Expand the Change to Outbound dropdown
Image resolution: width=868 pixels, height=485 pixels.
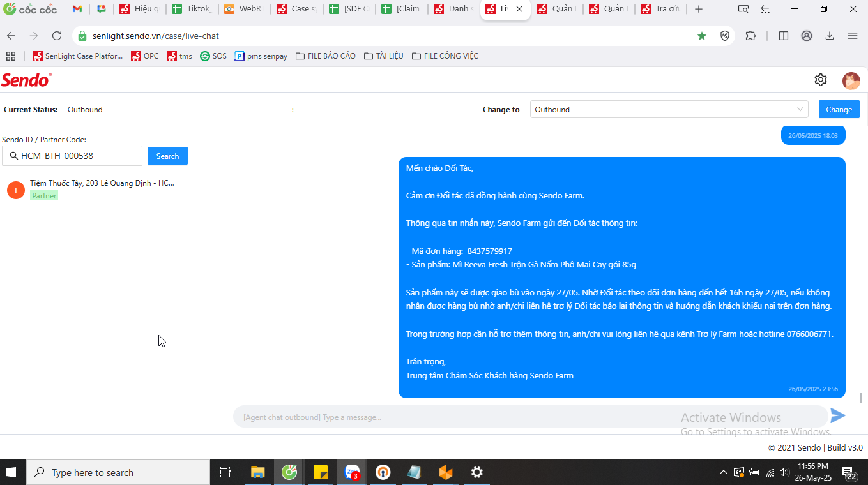(669, 110)
